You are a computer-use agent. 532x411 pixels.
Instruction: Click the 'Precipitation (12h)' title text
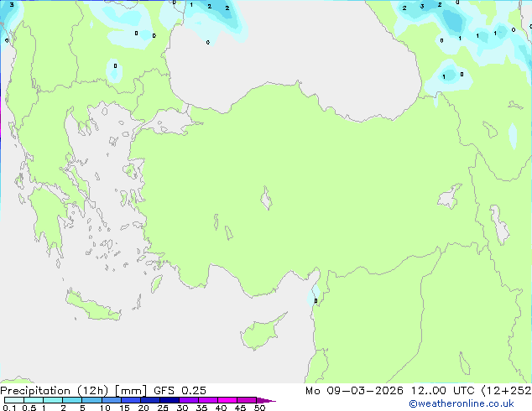(x=55, y=391)
